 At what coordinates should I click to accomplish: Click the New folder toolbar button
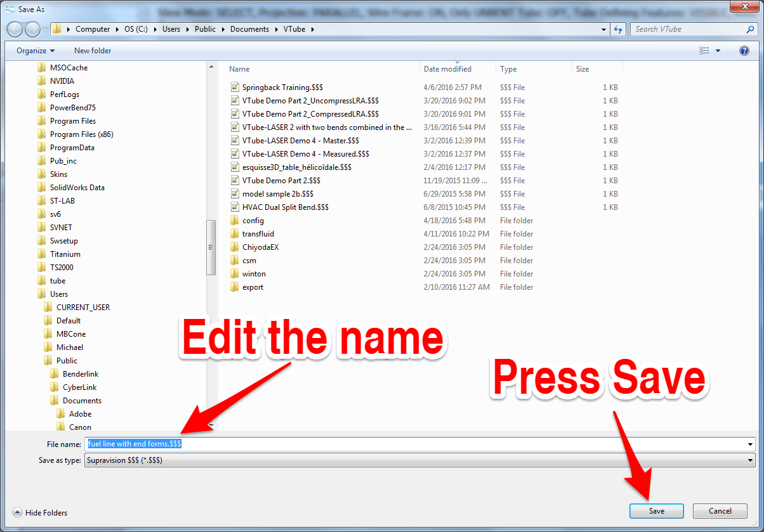tap(93, 51)
